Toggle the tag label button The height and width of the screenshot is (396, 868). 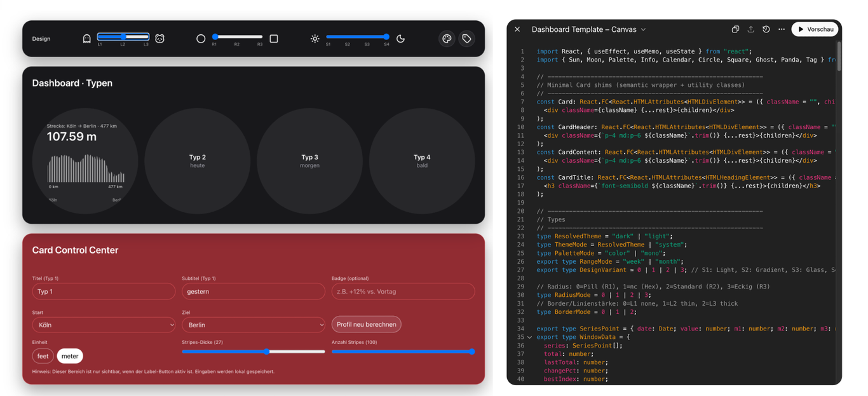tap(466, 39)
